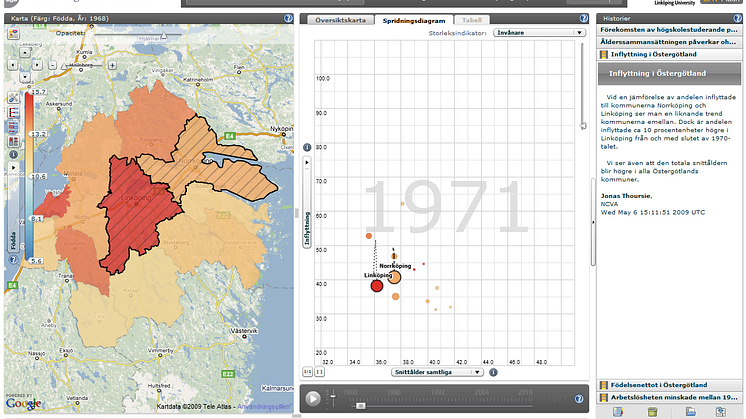Open the Snittålder samtliga X-axis dropdown

click(437, 372)
